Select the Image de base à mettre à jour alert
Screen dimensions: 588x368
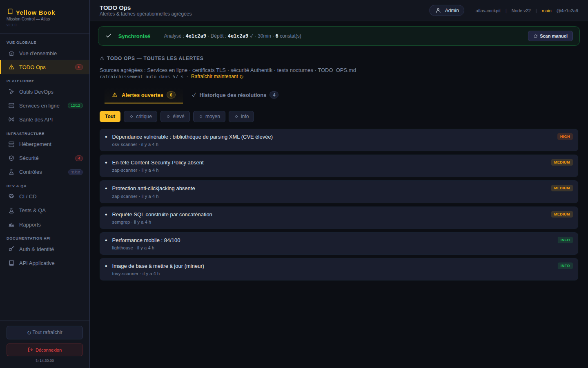339,269
